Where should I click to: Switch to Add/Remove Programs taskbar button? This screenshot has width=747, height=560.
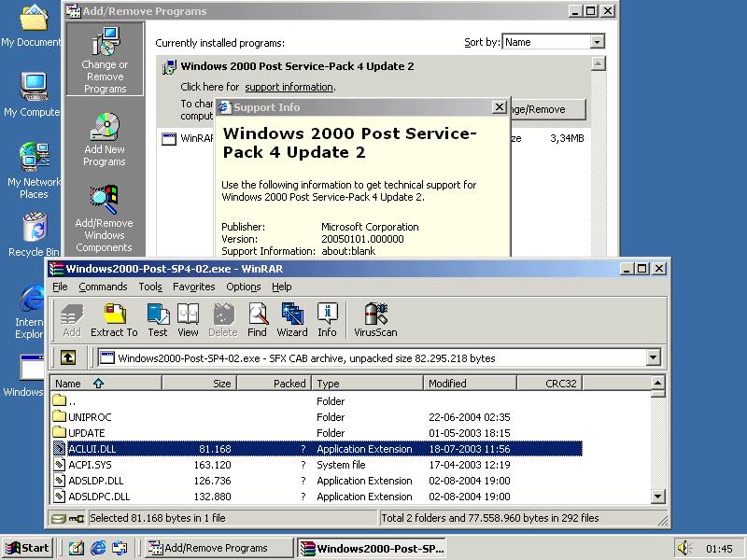pyautogui.click(x=218, y=548)
